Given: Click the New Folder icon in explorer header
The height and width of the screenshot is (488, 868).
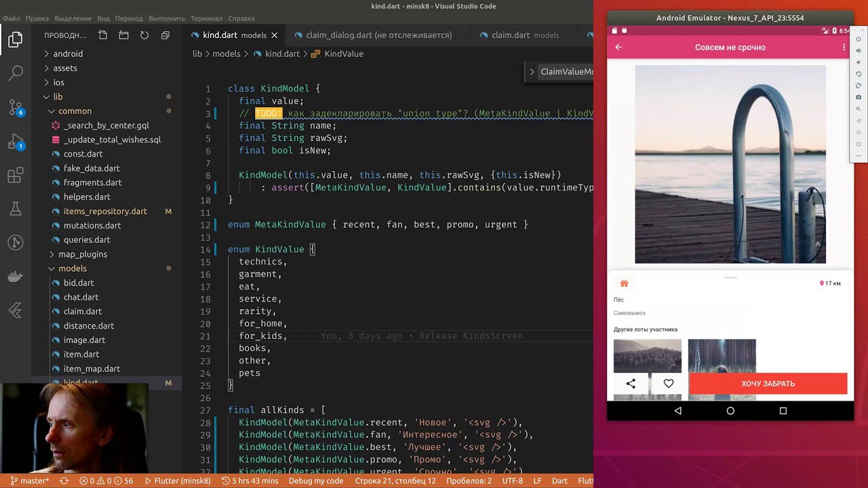Looking at the screenshot, I should tap(123, 35).
